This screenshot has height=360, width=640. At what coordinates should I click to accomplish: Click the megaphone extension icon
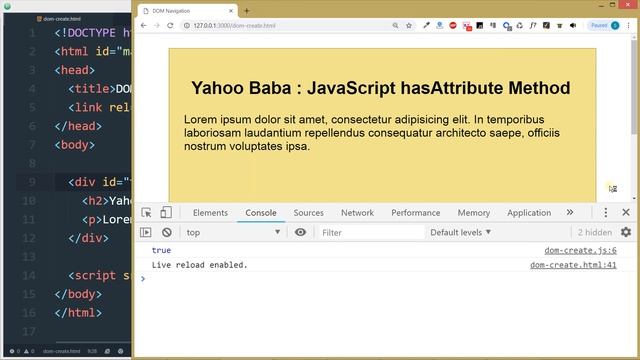pyautogui.click(x=573, y=25)
